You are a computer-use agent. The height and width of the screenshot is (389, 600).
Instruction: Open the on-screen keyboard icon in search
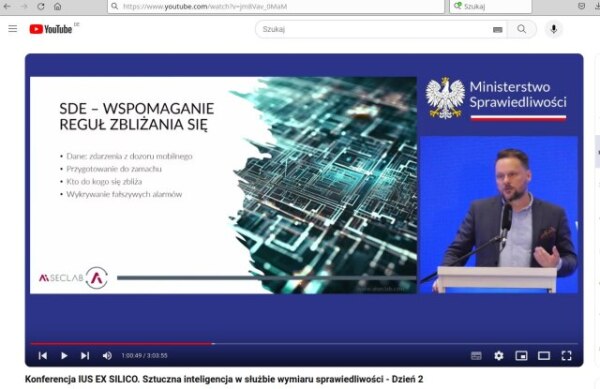(x=497, y=29)
